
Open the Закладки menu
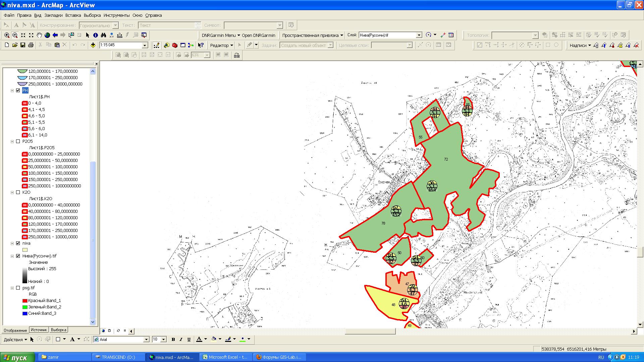[x=53, y=15]
